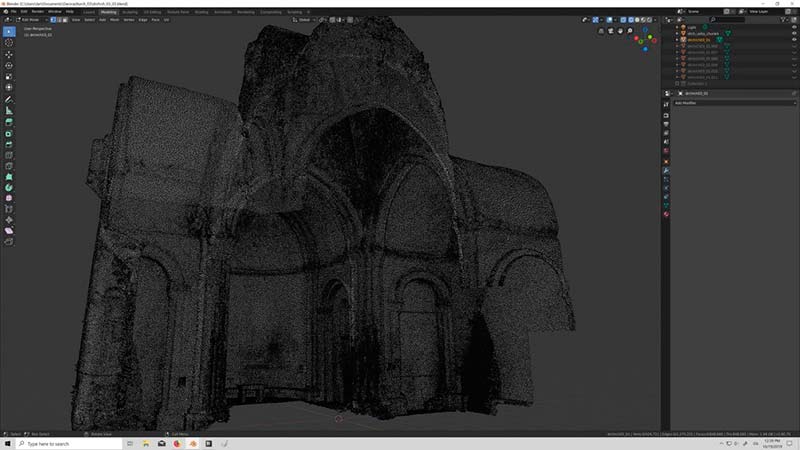Toggle proportional editing in viewport header
This screenshot has width=800, height=450.
point(349,20)
